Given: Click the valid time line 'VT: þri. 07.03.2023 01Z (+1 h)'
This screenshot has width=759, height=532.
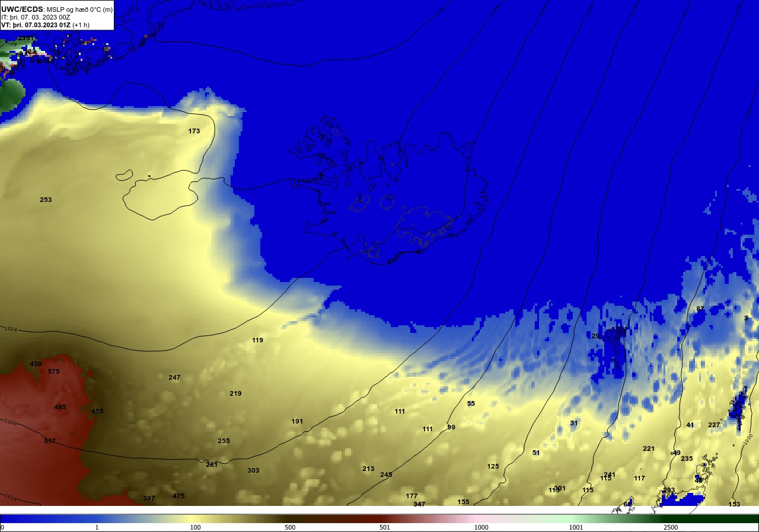Looking at the screenshot, I should coord(46,25).
